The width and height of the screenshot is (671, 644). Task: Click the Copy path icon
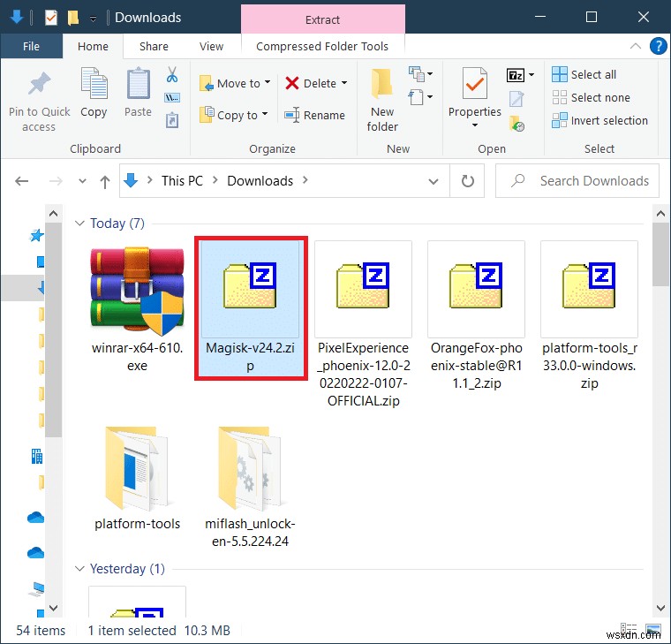(172, 98)
